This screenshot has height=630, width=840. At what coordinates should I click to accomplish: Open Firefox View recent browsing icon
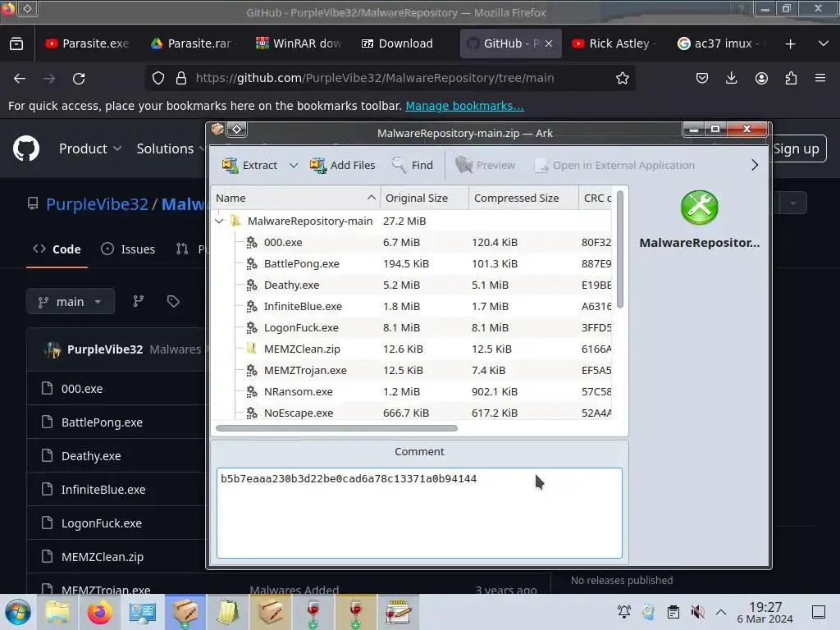click(16, 43)
